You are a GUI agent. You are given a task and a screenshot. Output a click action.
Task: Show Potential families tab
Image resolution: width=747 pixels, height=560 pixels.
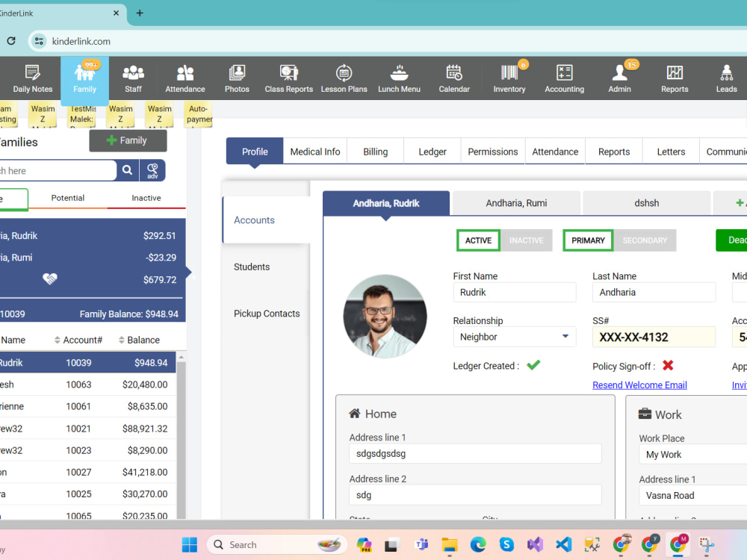pos(68,198)
